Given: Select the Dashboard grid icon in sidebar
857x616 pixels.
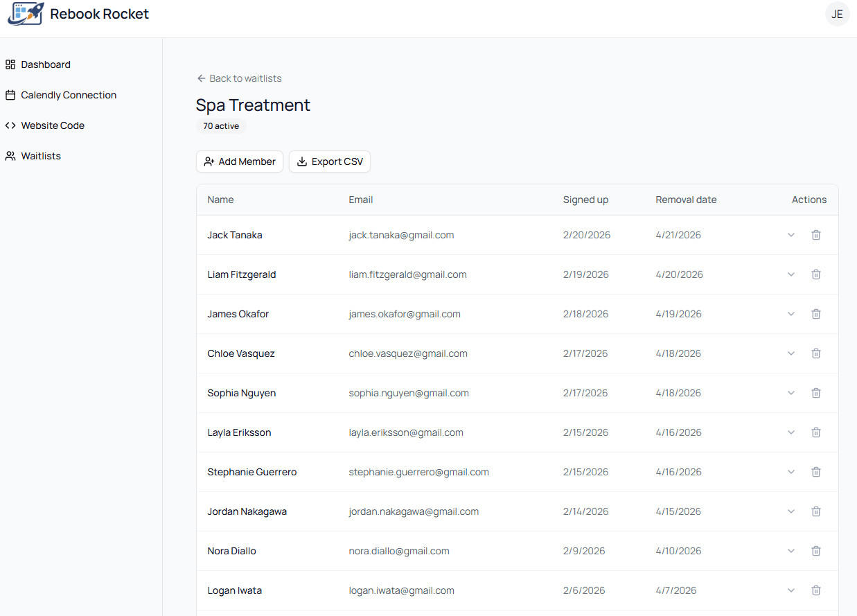Looking at the screenshot, I should [10, 64].
